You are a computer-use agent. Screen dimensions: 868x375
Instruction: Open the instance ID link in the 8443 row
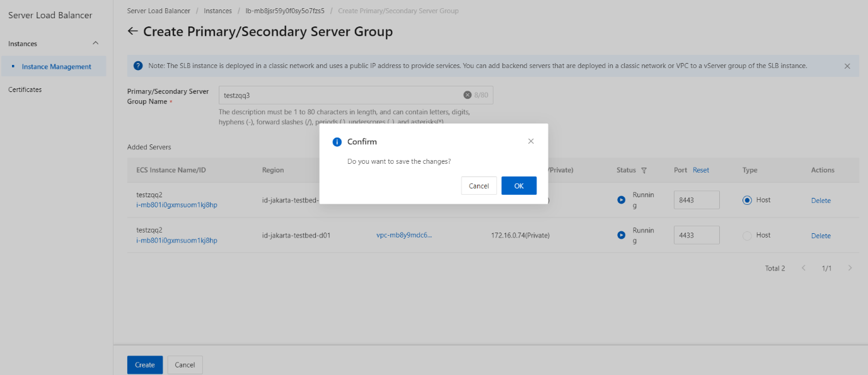[177, 205]
